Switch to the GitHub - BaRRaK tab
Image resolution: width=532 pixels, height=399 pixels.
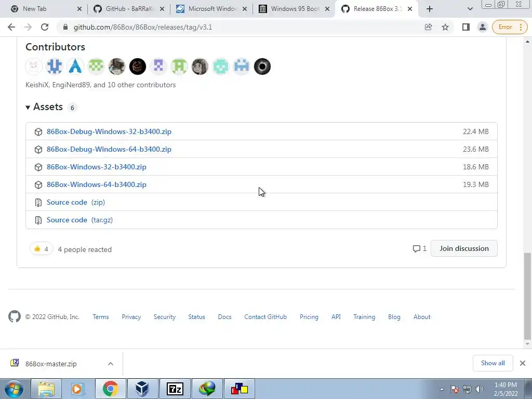pyautogui.click(x=129, y=9)
